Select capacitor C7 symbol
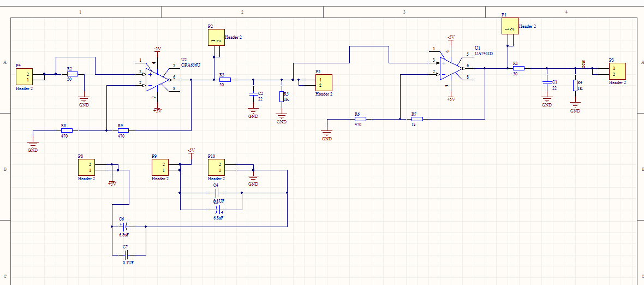The image size is (644, 285). point(126,254)
